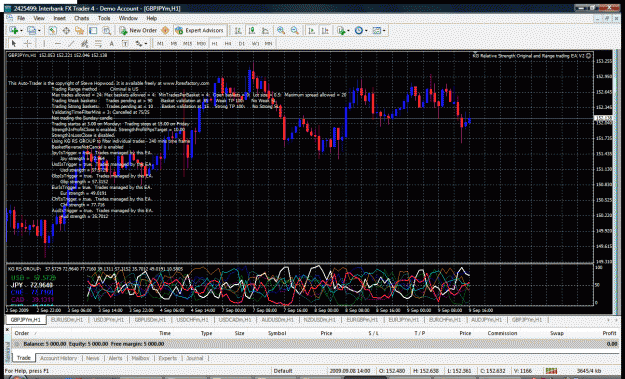Viewport: 625px width, 379px height.
Task: Click the connection status bars icon
Action: tap(551, 371)
